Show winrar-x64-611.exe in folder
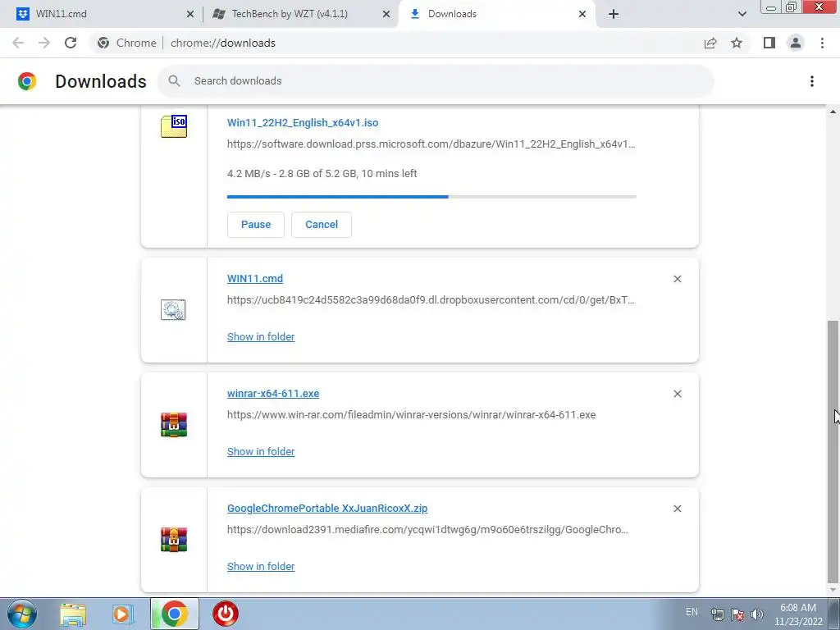840x630 pixels. point(261,452)
